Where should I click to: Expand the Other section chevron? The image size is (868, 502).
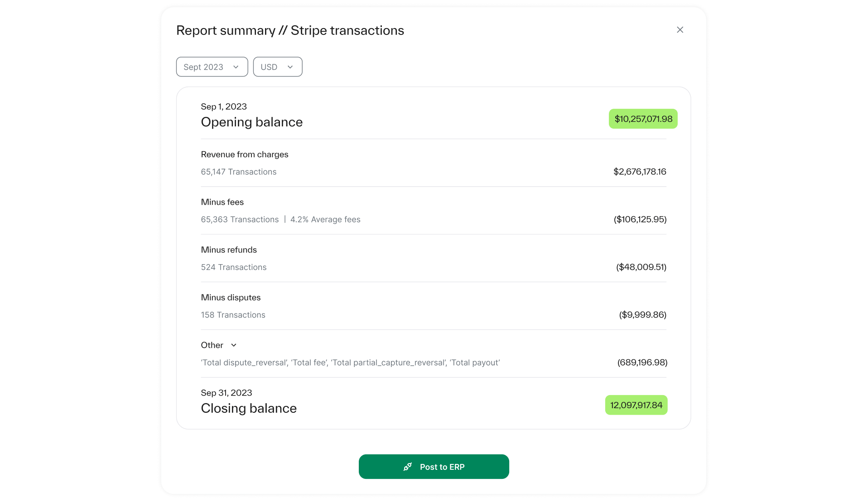(x=234, y=345)
